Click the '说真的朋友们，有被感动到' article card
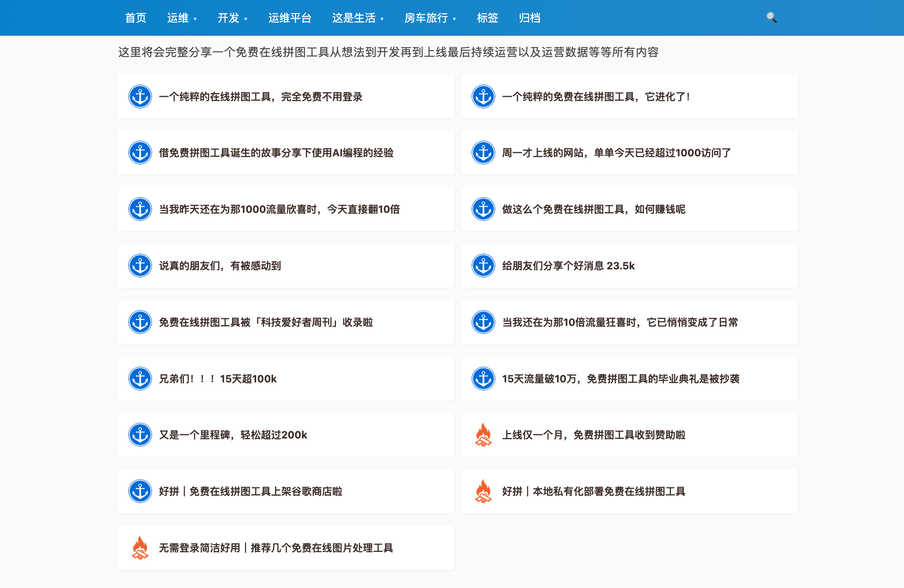 [x=220, y=266]
